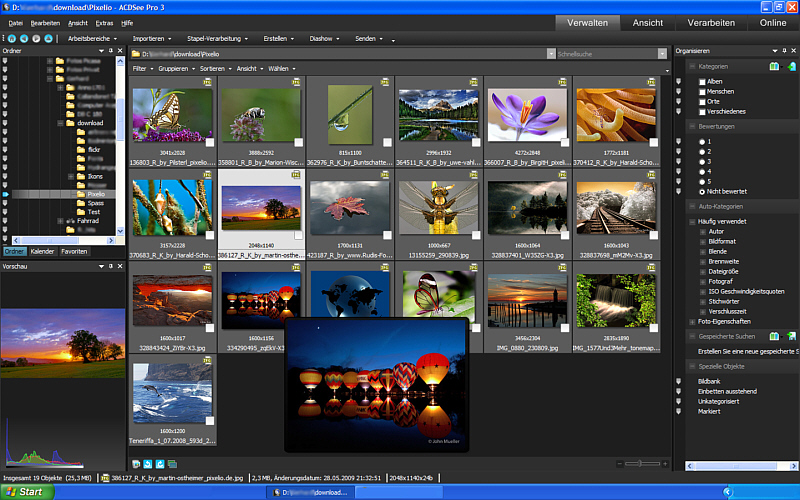This screenshot has height=500, width=800.
Task: Open the Bearbeiten menu
Action: (45, 22)
